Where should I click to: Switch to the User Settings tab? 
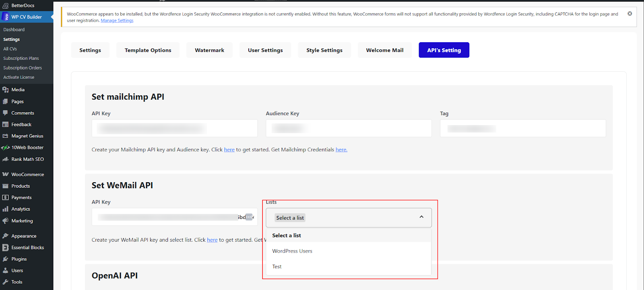coord(265,50)
